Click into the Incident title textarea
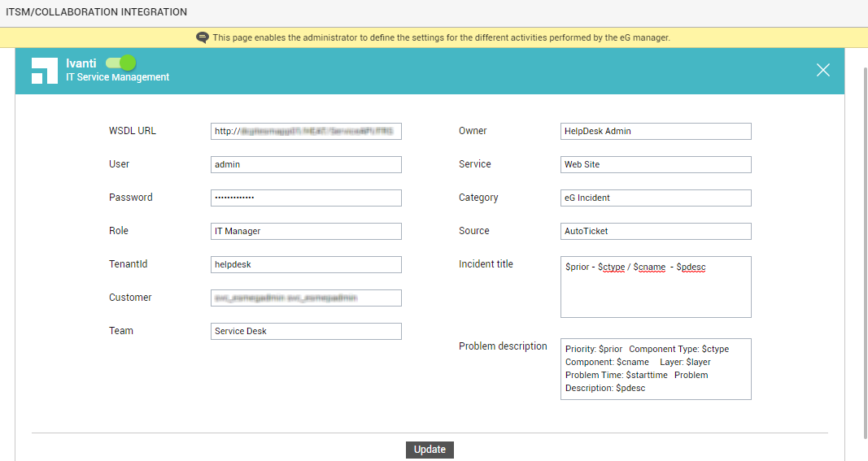Image resolution: width=868 pixels, height=461 pixels. (656, 287)
